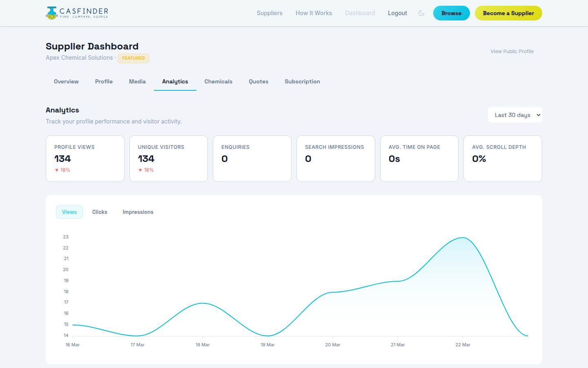Switch chart to Clicks view
Image resolution: width=588 pixels, height=368 pixels.
100,212
